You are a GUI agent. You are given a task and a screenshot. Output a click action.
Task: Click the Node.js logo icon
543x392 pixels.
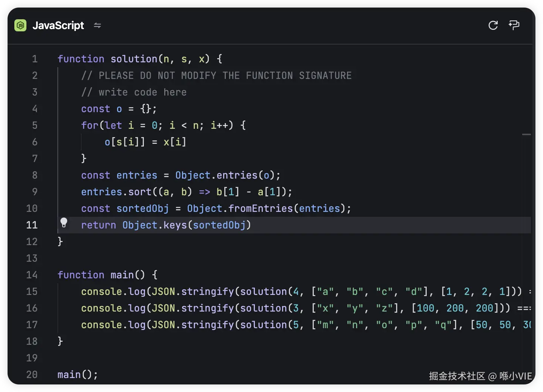[x=20, y=25]
